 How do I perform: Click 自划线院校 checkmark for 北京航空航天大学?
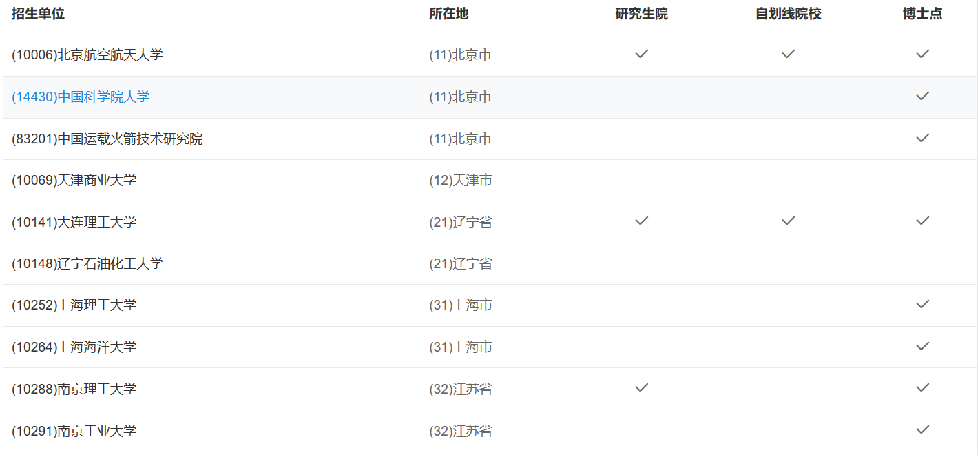pyautogui.click(x=788, y=54)
